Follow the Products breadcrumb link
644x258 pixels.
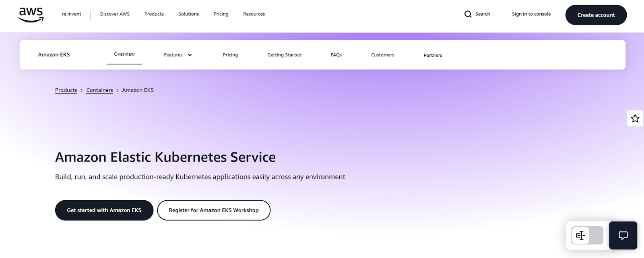coord(66,90)
